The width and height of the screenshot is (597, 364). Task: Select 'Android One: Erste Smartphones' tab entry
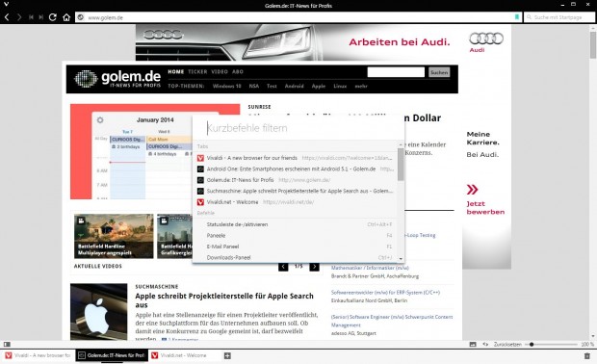(296, 169)
